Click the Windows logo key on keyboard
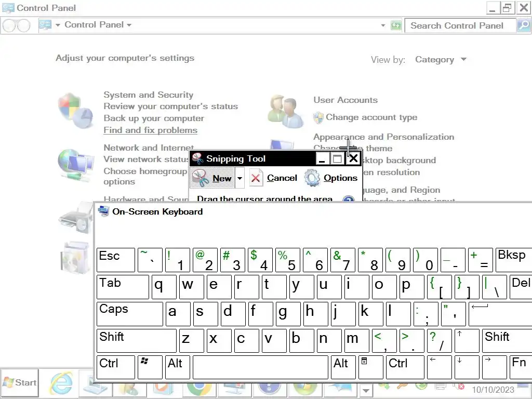The width and height of the screenshot is (532, 399). point(150,367)
